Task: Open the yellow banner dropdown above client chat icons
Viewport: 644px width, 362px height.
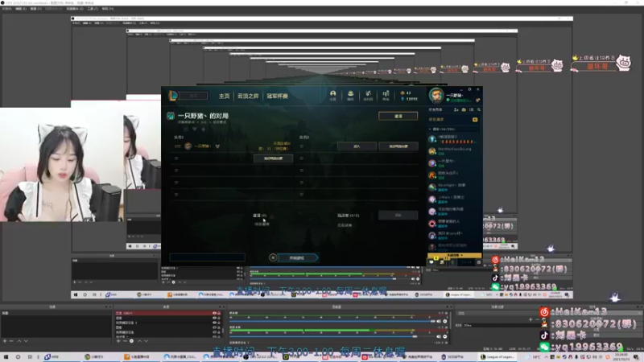Action: [455, 255]
